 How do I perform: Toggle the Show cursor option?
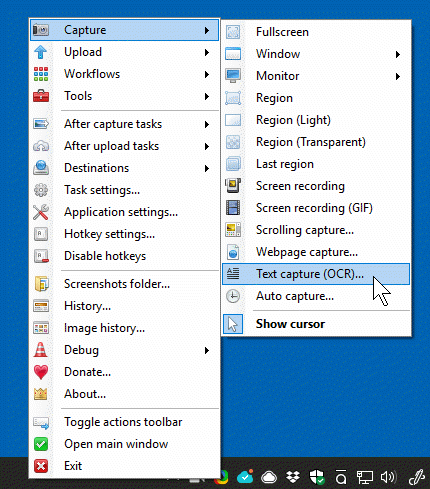coord(316,324)
